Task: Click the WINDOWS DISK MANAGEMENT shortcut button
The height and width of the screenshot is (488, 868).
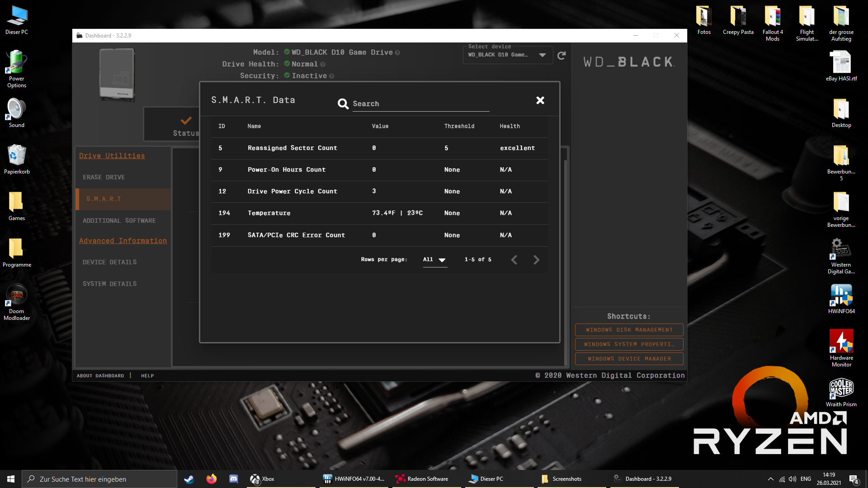Action: coord(629,330)
